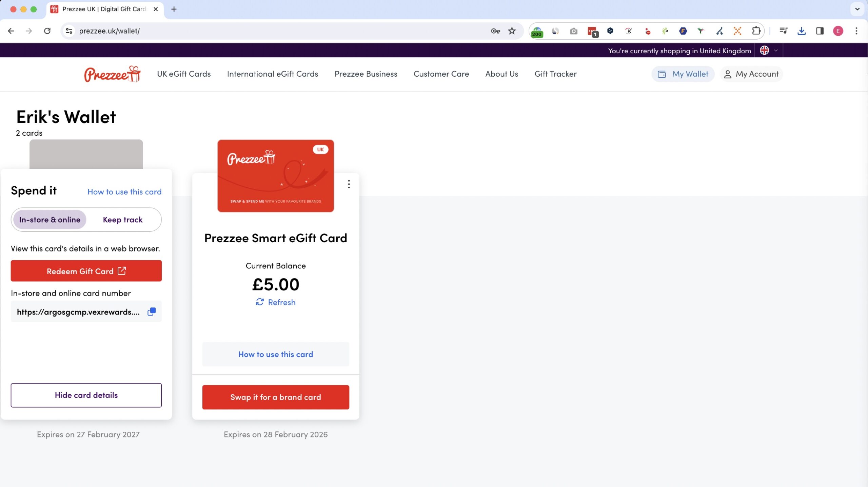Viewport: 868px width, 487px height.
Task: Click the three-dot menu on Smart eGift Card
Action: point(349,184)
